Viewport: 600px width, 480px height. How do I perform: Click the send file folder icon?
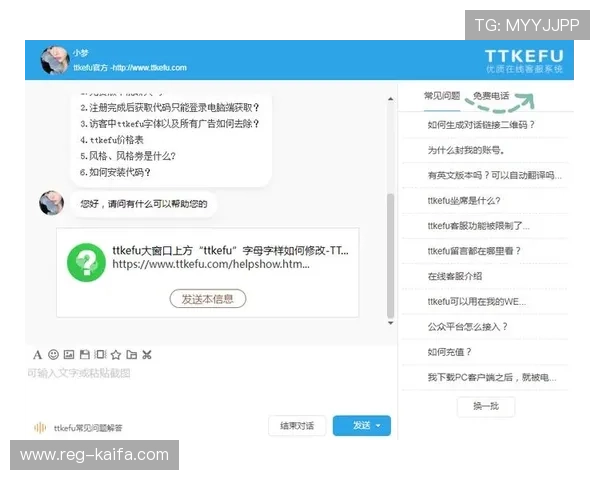[132, 355]
